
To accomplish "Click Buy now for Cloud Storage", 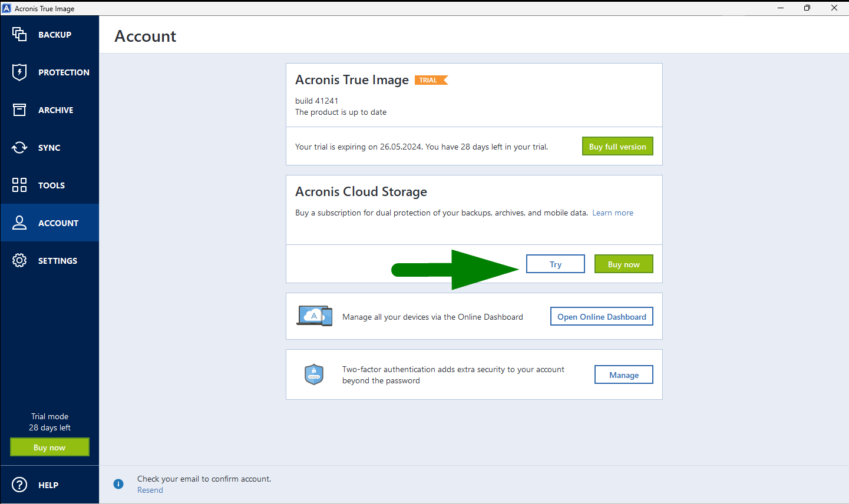I will tap(623, 264).
